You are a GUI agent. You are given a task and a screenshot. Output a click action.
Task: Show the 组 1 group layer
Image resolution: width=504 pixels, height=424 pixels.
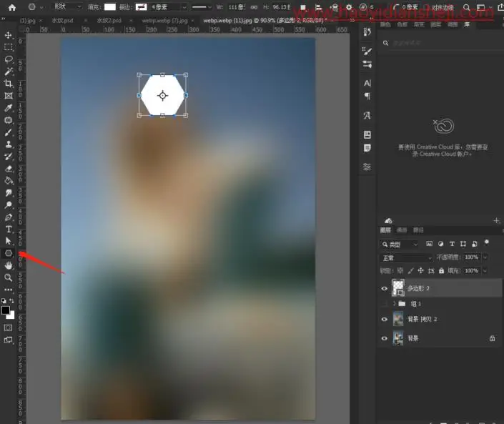(x=384, y=304)
